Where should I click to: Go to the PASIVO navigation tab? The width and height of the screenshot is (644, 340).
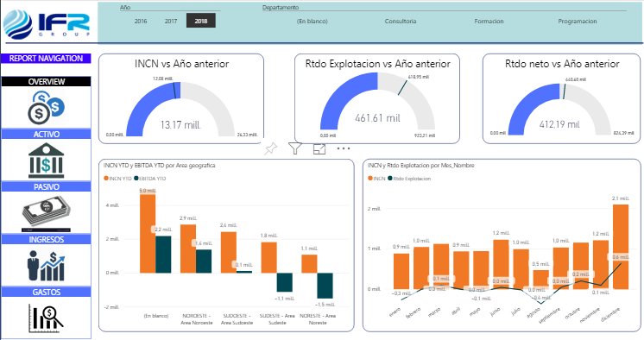(46, 186)
